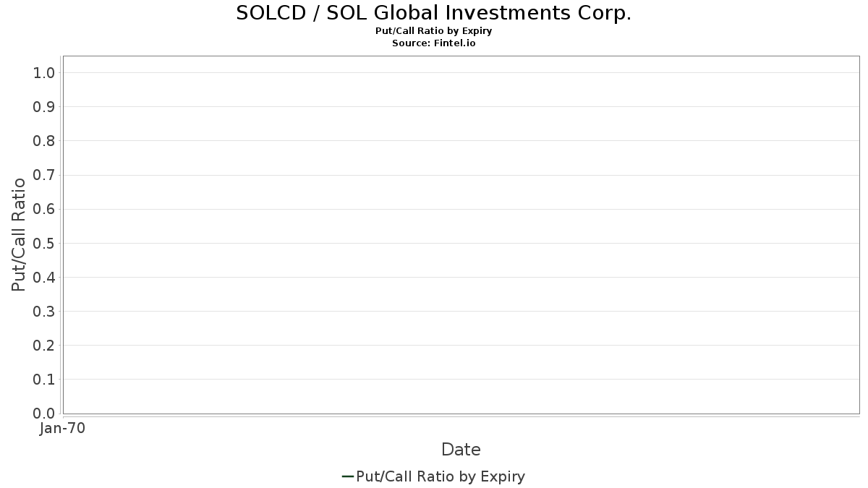Select the 0.4 y-axis tick label
Image resolution: width=868 pixels, height=488 pixels.
coord(44,277)
